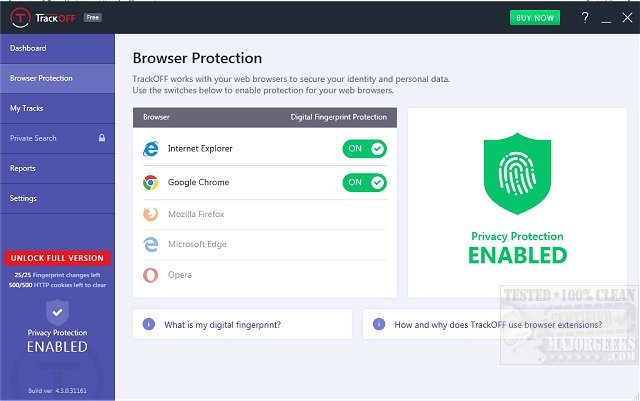Screen dimensions: 640x401
Task: Open 'How and why does TrackOFF use browser extensions?'
Action: 498,325
